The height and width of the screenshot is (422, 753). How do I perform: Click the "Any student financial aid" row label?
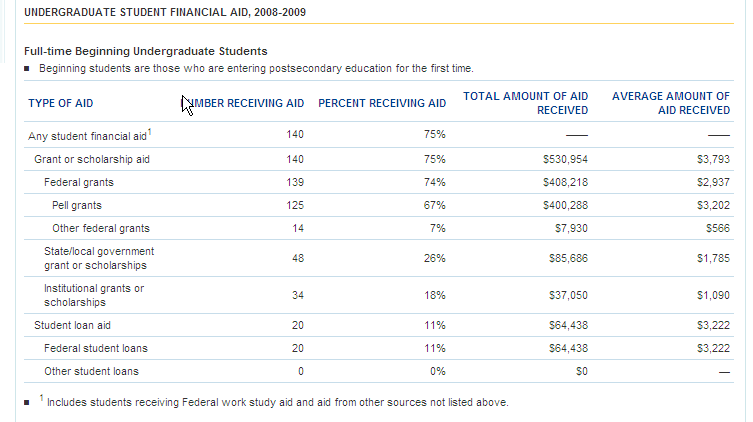(88, 135)
